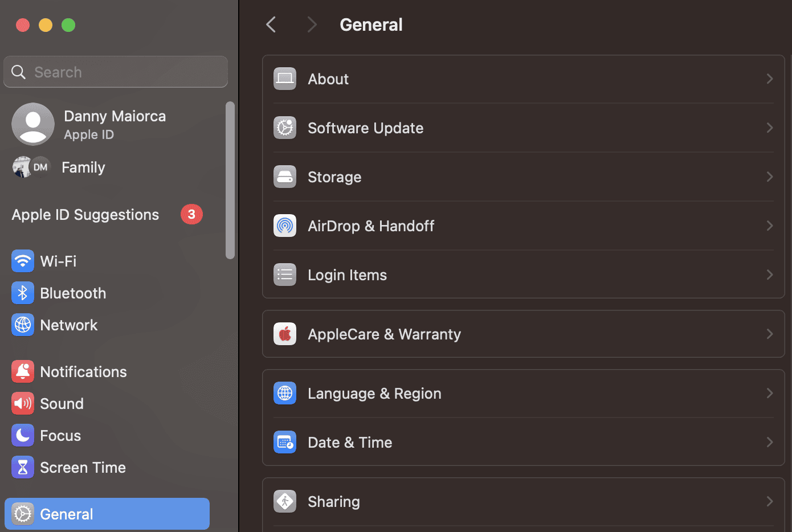This screenshot has height=532, width=792.
Task: Select Wi-Fi in the sidebar
Action: pyautogui.click(x=58, y=261)
